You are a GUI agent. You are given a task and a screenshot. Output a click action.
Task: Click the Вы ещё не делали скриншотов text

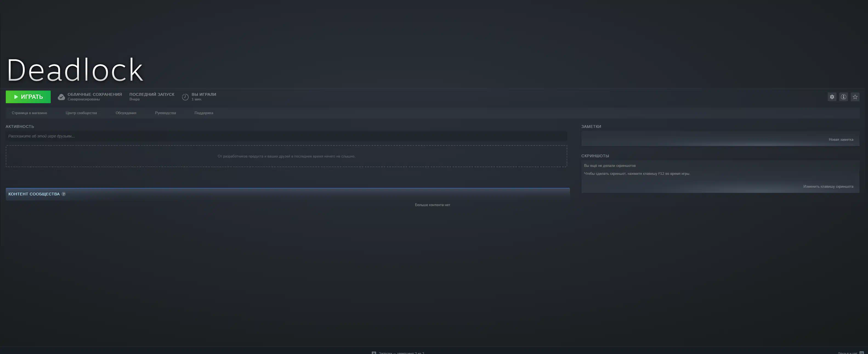click(610, 165)
